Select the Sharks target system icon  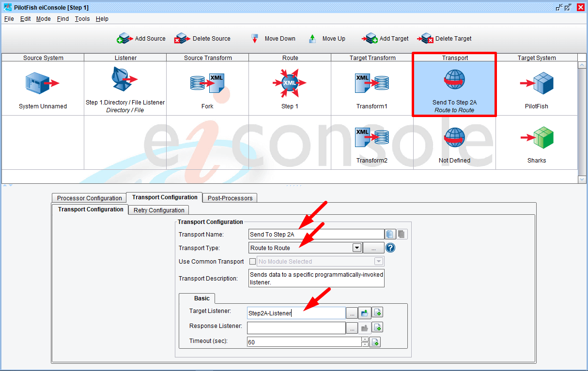pyautogui.click(x=537, y=137)
